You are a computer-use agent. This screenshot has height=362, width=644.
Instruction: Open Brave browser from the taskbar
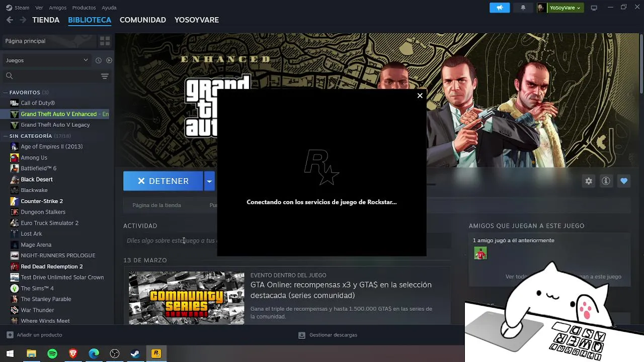point(73,354)
